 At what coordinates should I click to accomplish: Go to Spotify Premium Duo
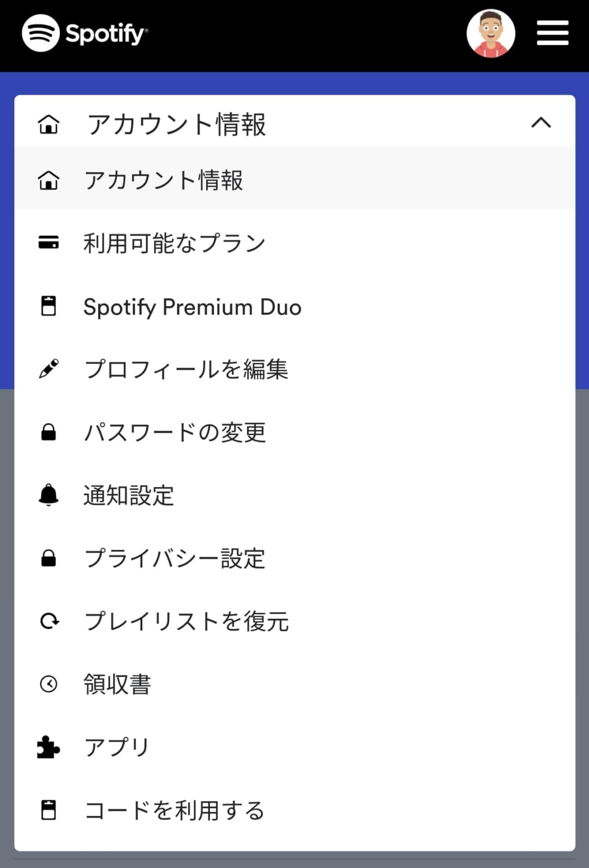[192, 307]
